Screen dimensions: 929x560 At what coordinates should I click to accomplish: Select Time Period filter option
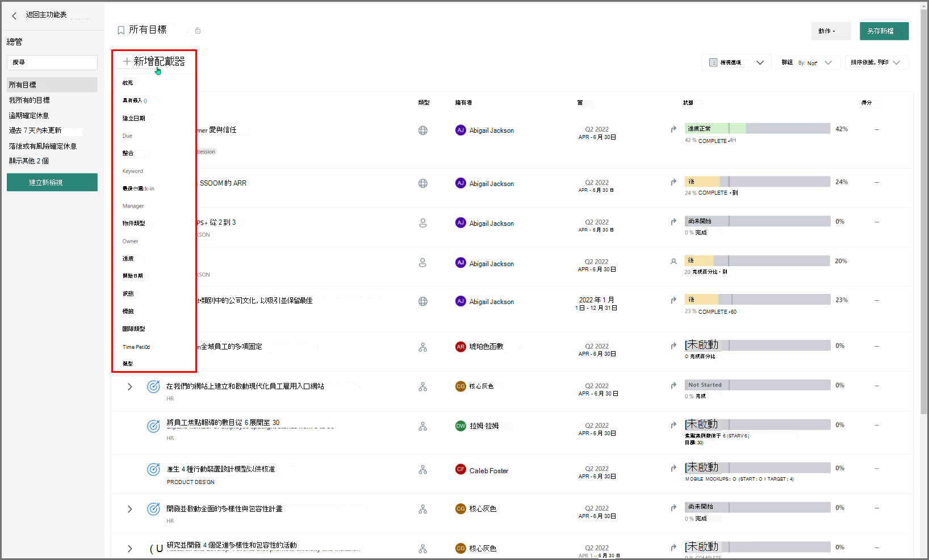pyautogui.click(x=136, y=347)
